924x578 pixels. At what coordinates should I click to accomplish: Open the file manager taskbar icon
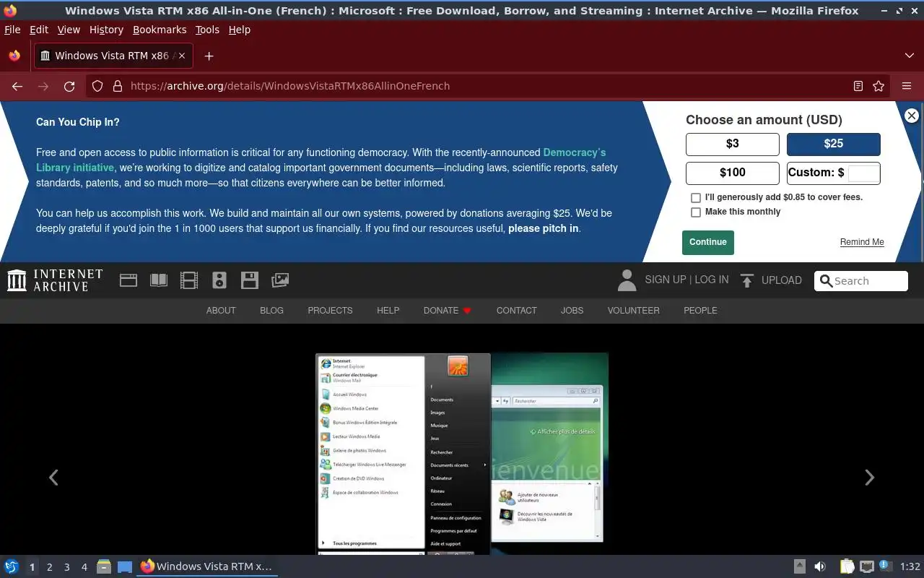coord(104,566)
